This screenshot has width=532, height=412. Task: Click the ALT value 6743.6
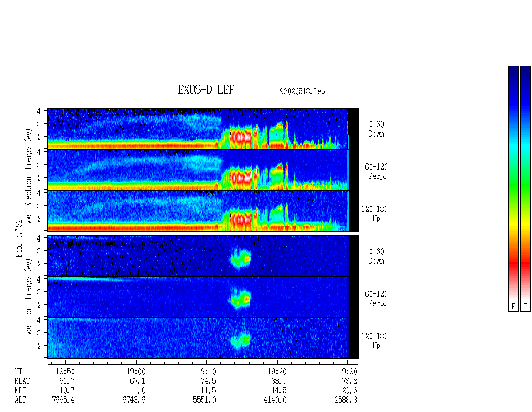[x=134, y=400]
